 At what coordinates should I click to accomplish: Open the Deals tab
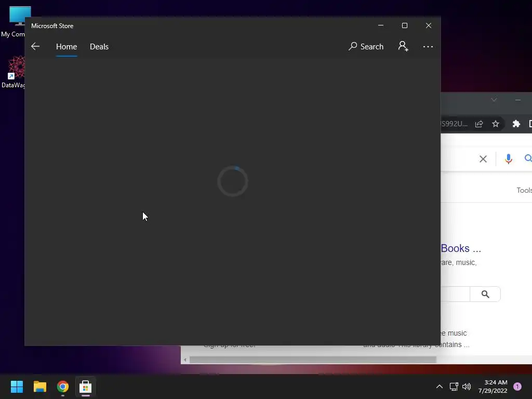[99, 46]
